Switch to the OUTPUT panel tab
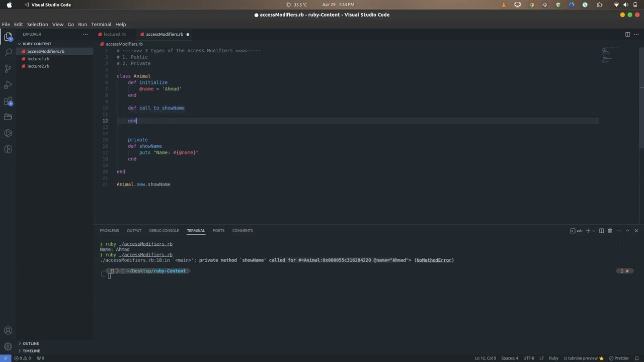The height and width of the screenshot is (362, 644). pyautogui.click(x=134, y=231)
